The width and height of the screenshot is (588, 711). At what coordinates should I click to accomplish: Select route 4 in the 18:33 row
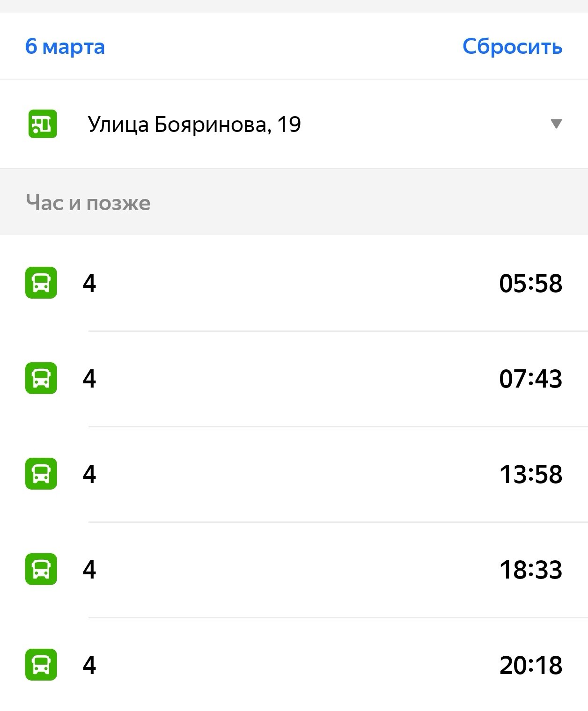89,570
